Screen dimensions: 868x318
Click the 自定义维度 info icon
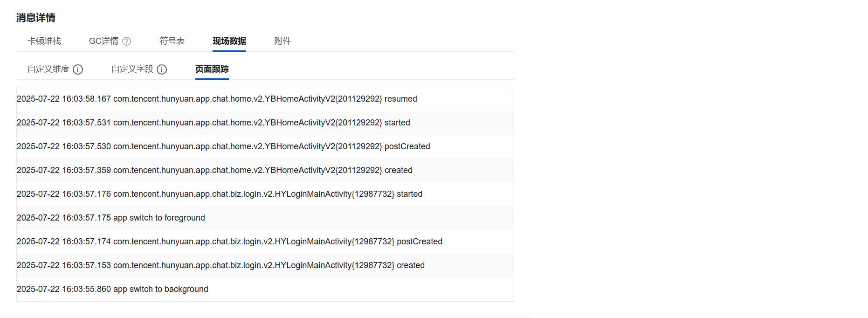78,69
